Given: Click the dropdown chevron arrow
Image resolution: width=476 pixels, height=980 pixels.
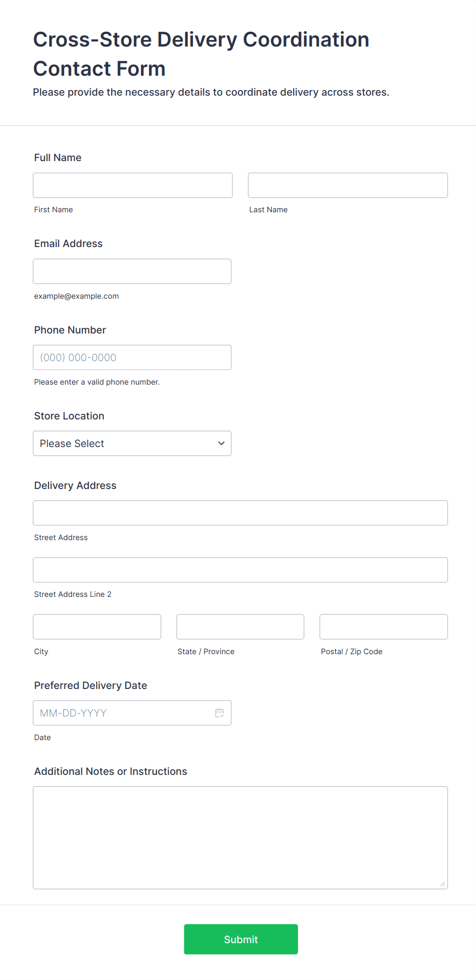Looking at the screenshot, I should pos(221,443).
